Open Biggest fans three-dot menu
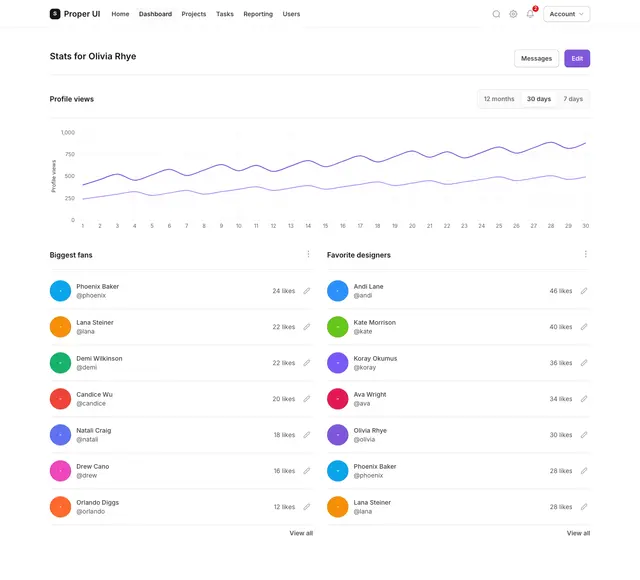640x580 pixels. pos(308,254)
